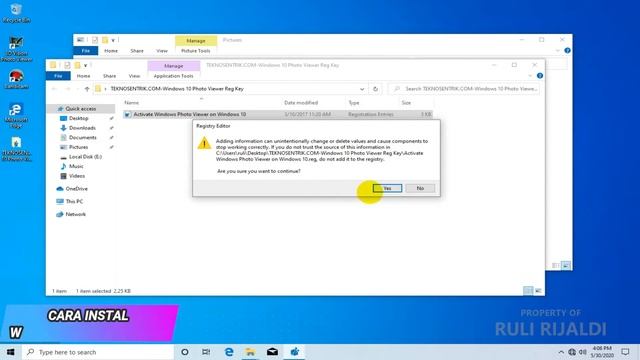Decline with the No button

(420, 188)
